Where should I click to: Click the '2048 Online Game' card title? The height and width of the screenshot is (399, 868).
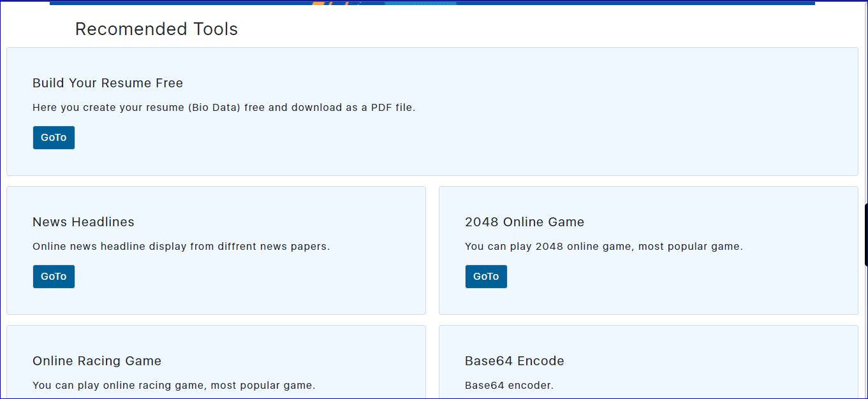(524, 222)
